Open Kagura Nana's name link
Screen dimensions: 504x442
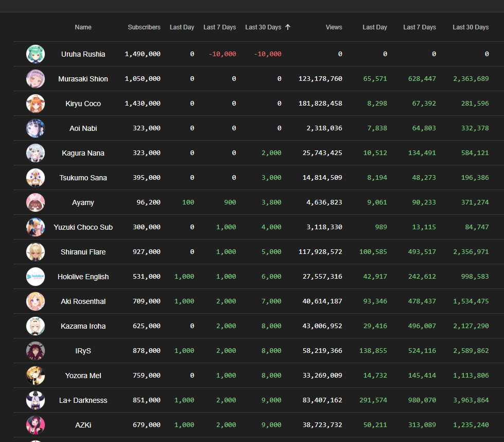(83, 153)
